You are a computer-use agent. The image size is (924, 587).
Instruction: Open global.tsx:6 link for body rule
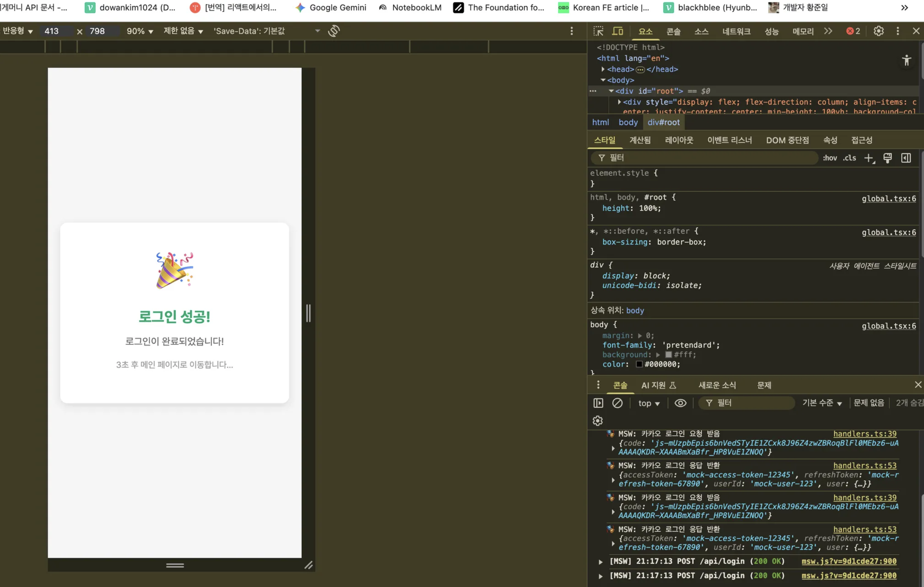pyautogui.click(x=888, y=326)
